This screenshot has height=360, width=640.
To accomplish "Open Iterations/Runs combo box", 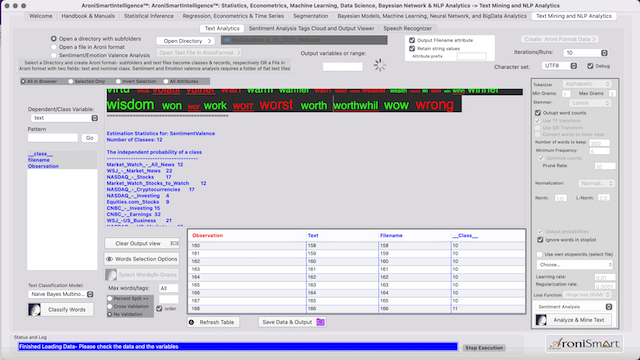I will click(x=585, y=53).
